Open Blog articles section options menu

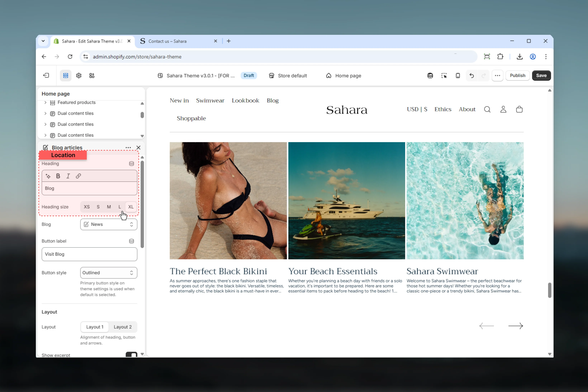(x=128, y=148)
